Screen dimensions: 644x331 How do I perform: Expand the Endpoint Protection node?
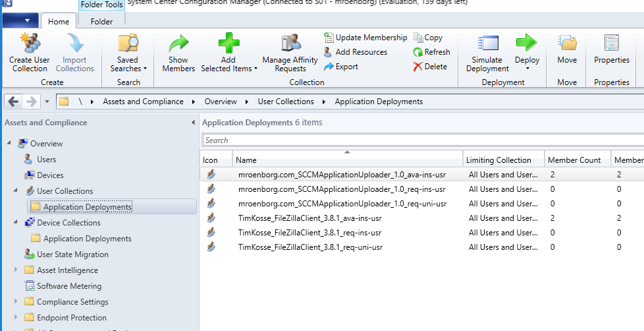coord(16,317)
